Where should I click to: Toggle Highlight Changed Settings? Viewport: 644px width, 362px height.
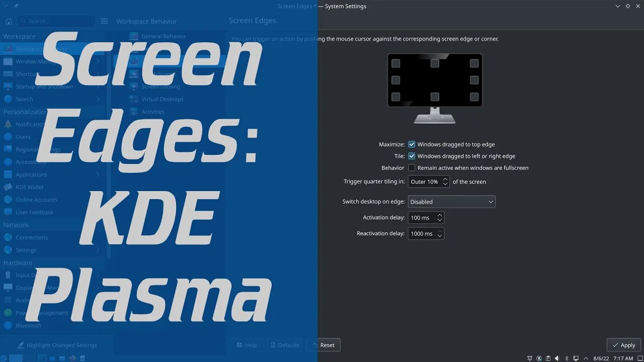[57, 345]
